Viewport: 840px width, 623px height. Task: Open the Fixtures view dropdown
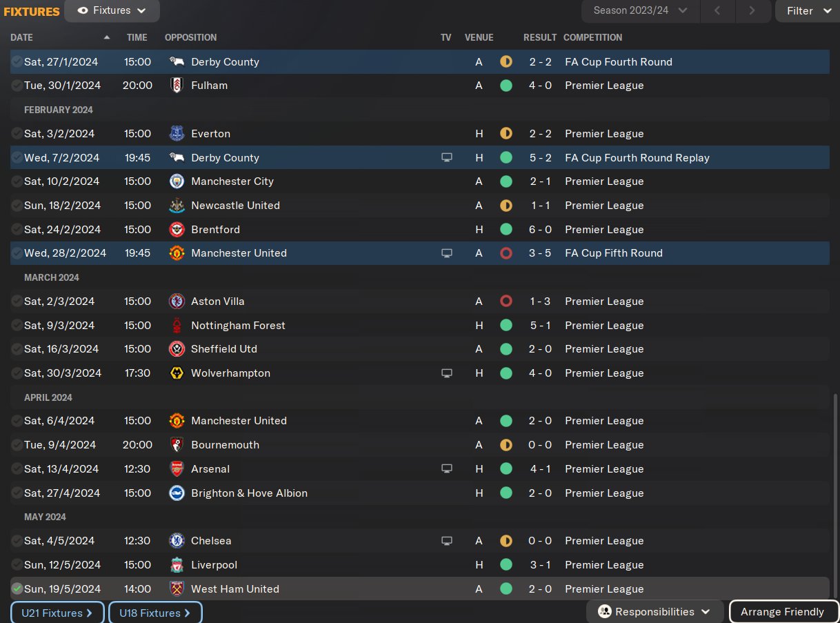tap(112, 11)
